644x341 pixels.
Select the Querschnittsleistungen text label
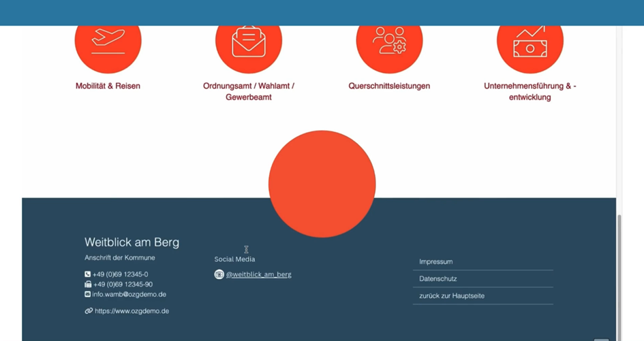(389, 86)
